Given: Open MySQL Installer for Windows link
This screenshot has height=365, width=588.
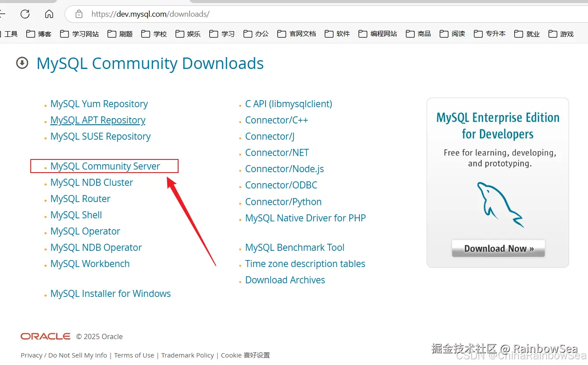Looking at the screenshot, I should point(111,294).
